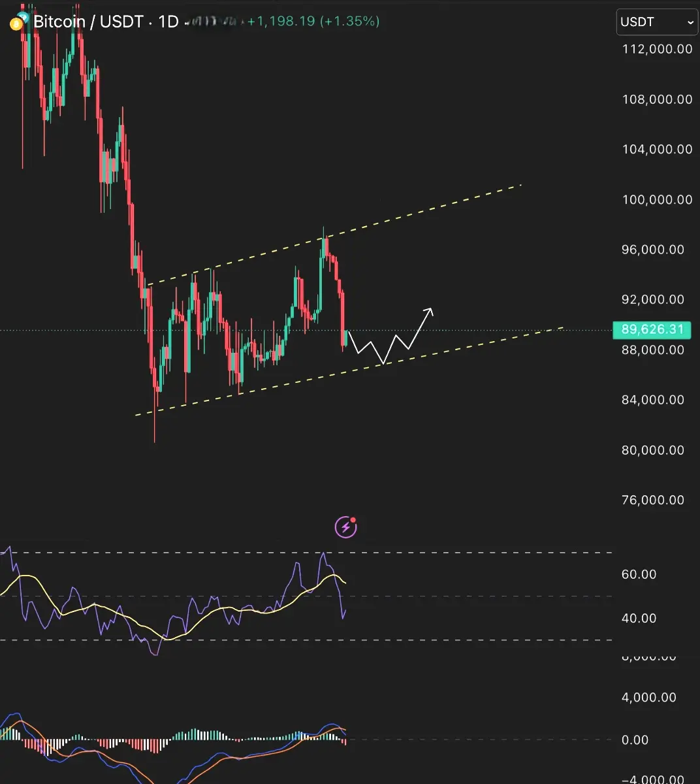Screen dimensions: 700x784
Task: Open the USDT currency dropdown
Action: pos(658,22)
